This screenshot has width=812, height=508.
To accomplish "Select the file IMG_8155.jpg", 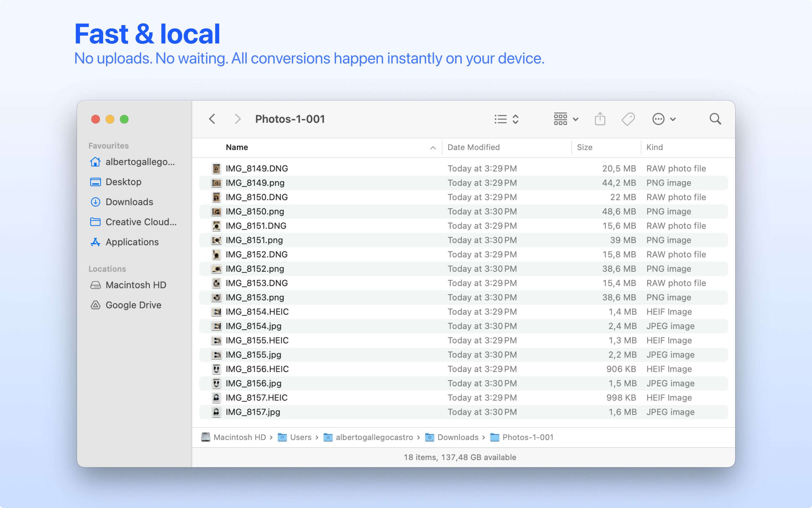I will [464, 355].
